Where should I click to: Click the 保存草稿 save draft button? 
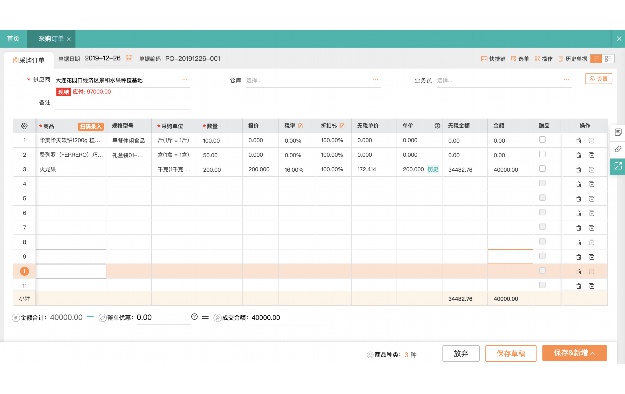pos(511,353)
